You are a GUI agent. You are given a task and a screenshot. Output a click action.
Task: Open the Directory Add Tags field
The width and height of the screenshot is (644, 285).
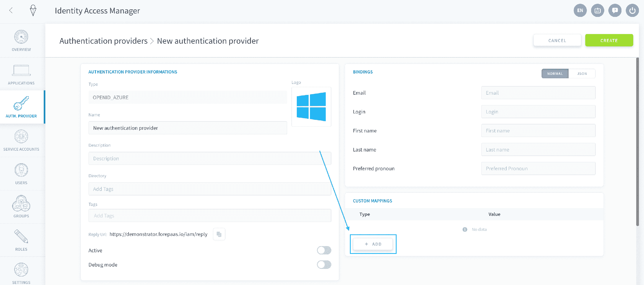coord(210,189)
